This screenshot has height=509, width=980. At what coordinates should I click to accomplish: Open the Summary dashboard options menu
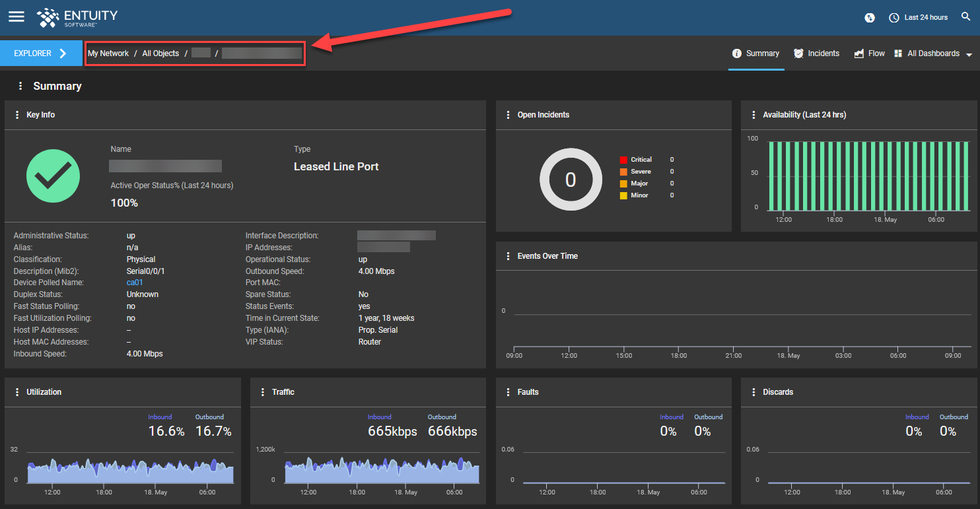coord(20,86)
